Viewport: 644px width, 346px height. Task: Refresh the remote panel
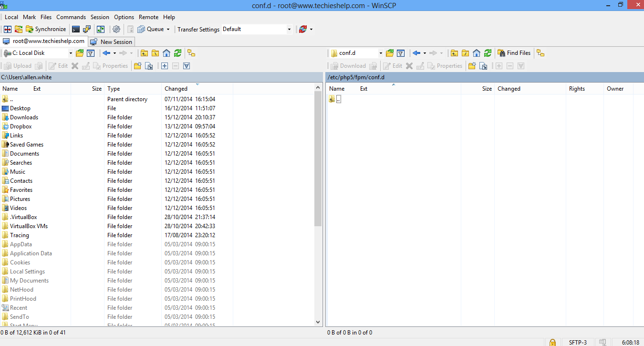tap(488, 53)
